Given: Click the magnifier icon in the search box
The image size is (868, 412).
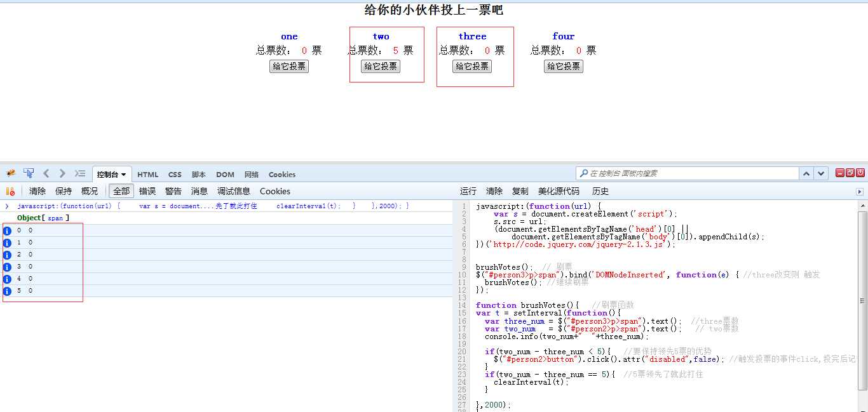Looking at the screenshot, I should [583, 173].
